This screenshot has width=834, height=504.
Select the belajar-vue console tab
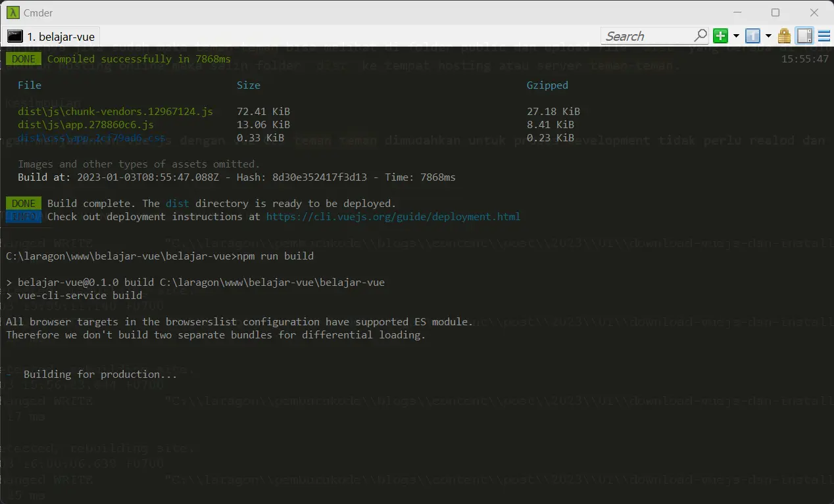pyautogui.click(x=51, y=36)
